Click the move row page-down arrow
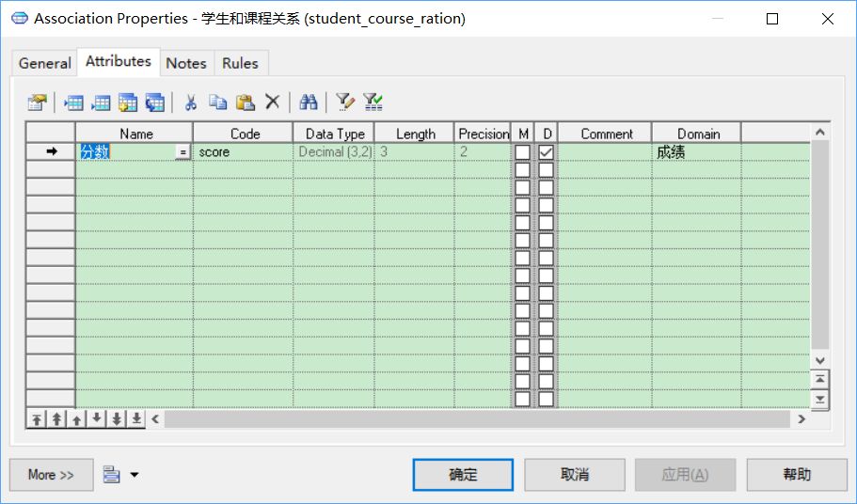The width and height of the screenshot is (857, 504). pos(117,419)
